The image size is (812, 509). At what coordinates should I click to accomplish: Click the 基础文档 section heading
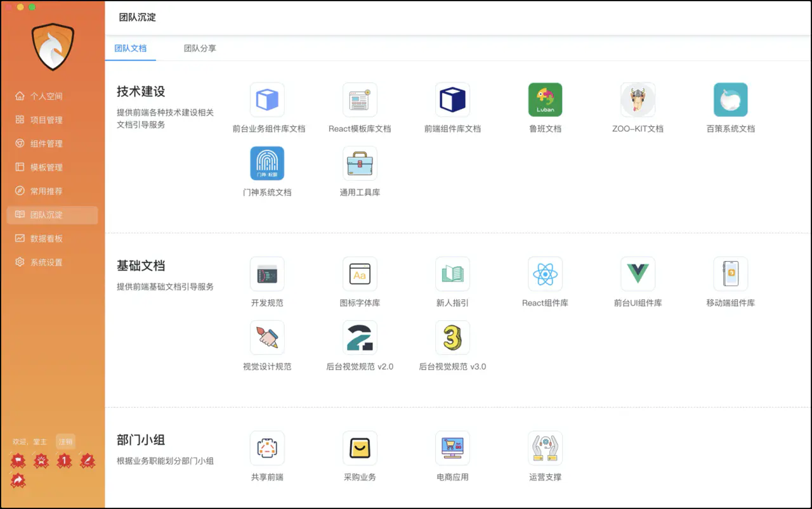click(141, 266)
